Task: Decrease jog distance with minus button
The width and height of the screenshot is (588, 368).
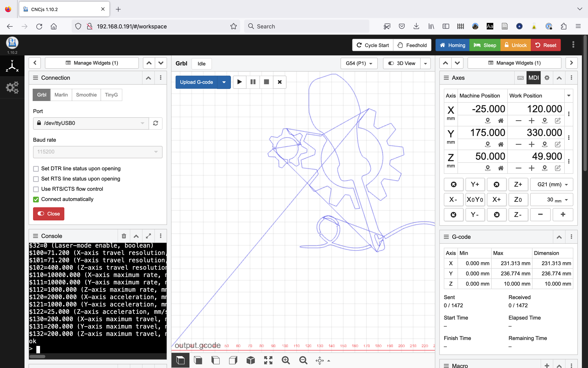Action: (x=540, y=214)
